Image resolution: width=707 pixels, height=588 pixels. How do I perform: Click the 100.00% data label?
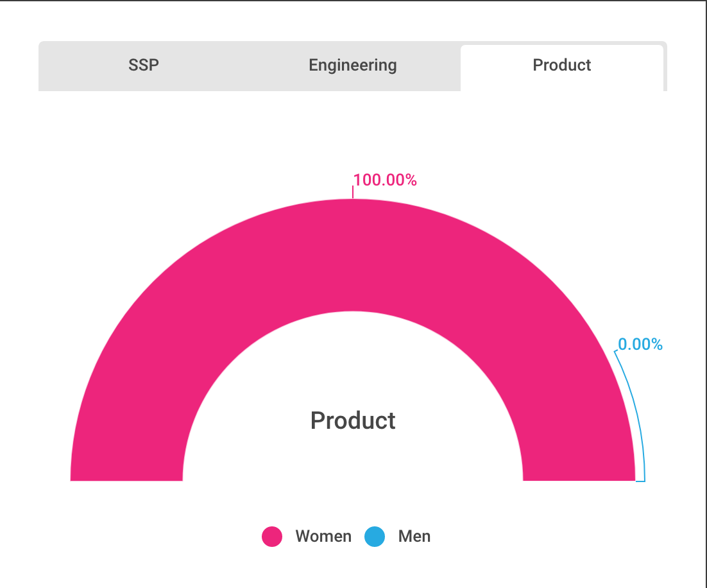point(385,180)
